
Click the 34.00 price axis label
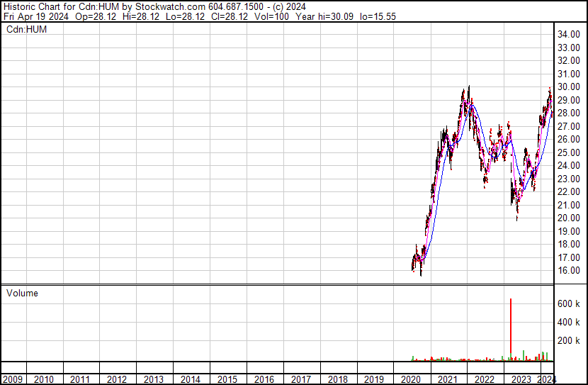point(569,35)
